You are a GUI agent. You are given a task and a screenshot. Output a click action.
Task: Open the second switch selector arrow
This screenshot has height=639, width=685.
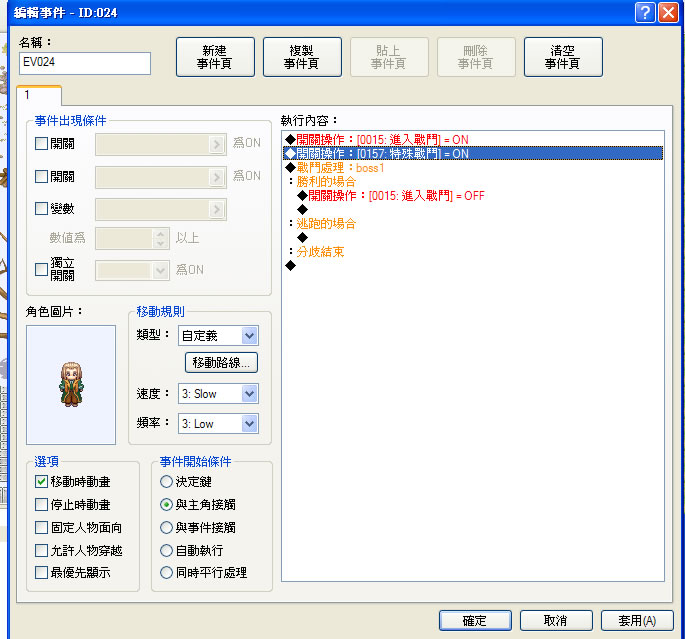[x=217, y=177]
